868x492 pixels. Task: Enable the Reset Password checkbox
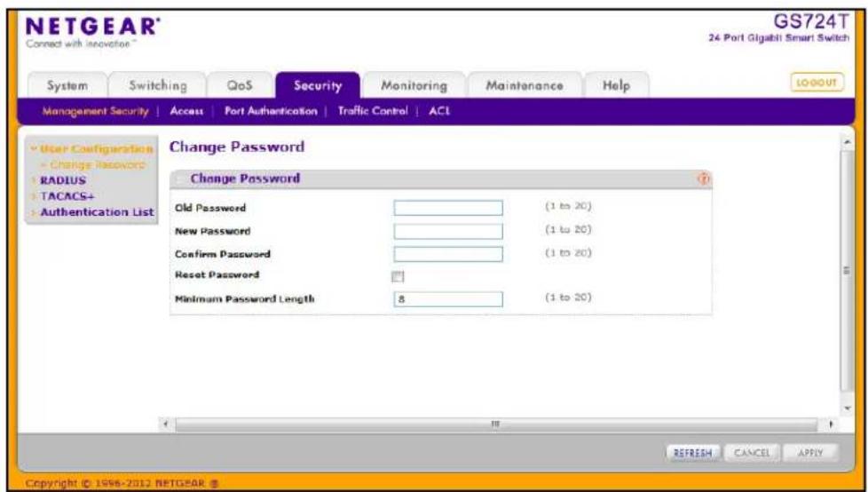point(398,276)
